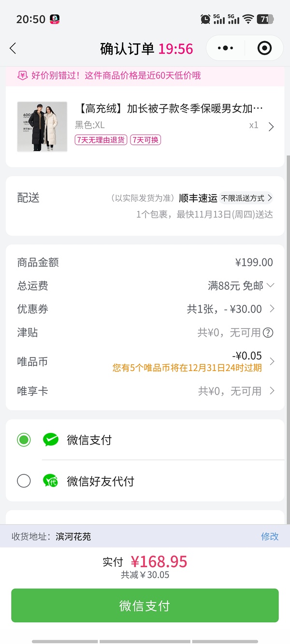Expand the product item details arrow
The width and height of the screenshot is (290, 644).
tap(271, 126)
